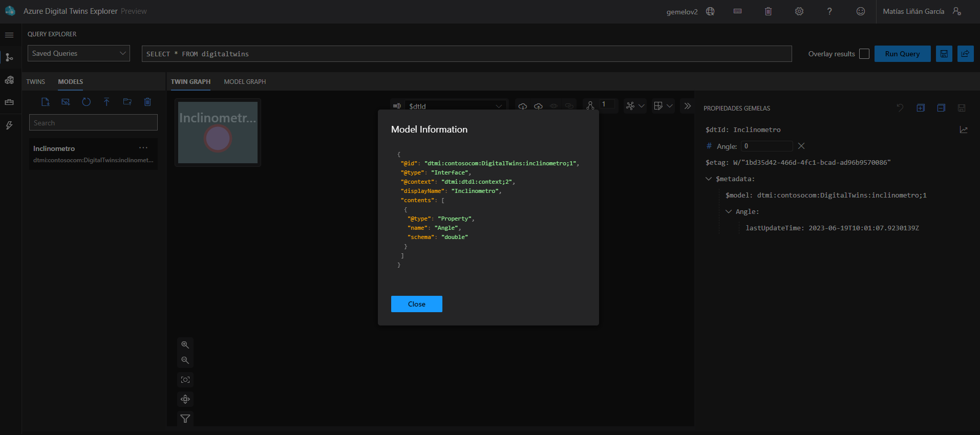Screen dimensions: 980x435
Task: Collapse all properties tree icon
Action: click(941, 108)
